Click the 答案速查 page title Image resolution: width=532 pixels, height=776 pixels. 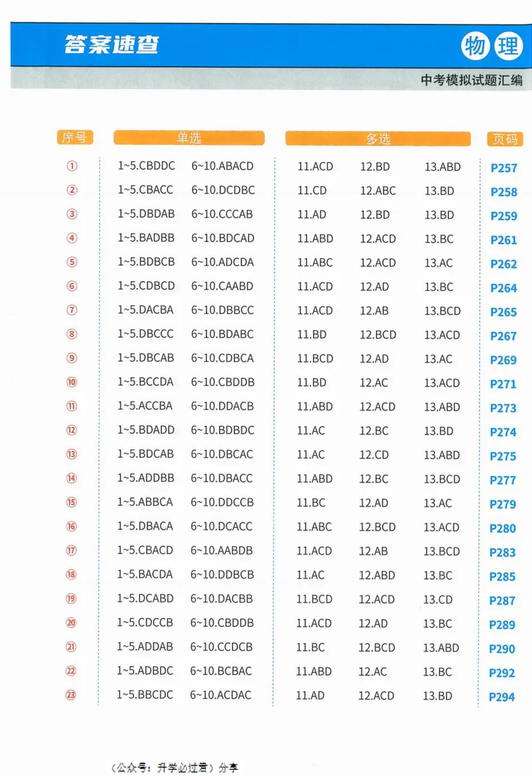[x=112, y=45]
